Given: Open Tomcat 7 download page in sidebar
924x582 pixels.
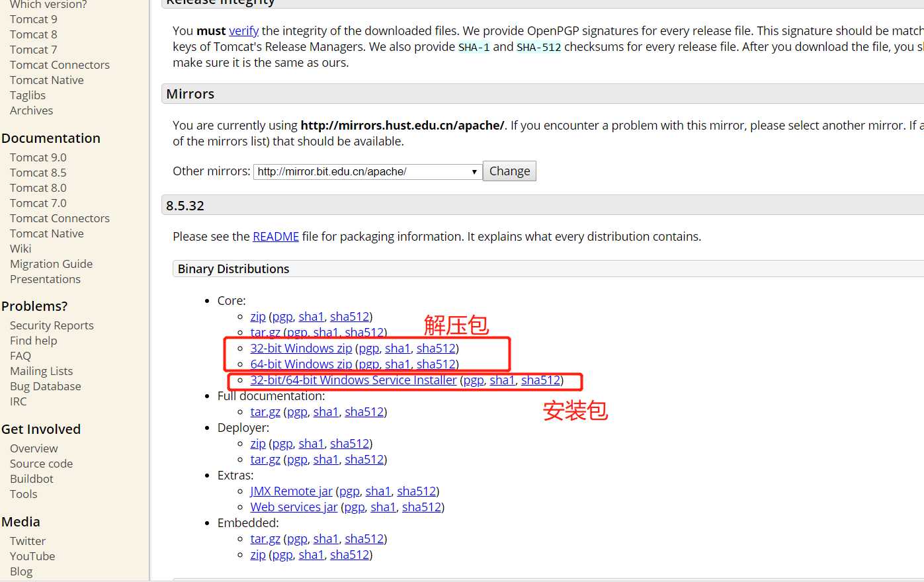Looking at the screenshot, I should 33,50.
